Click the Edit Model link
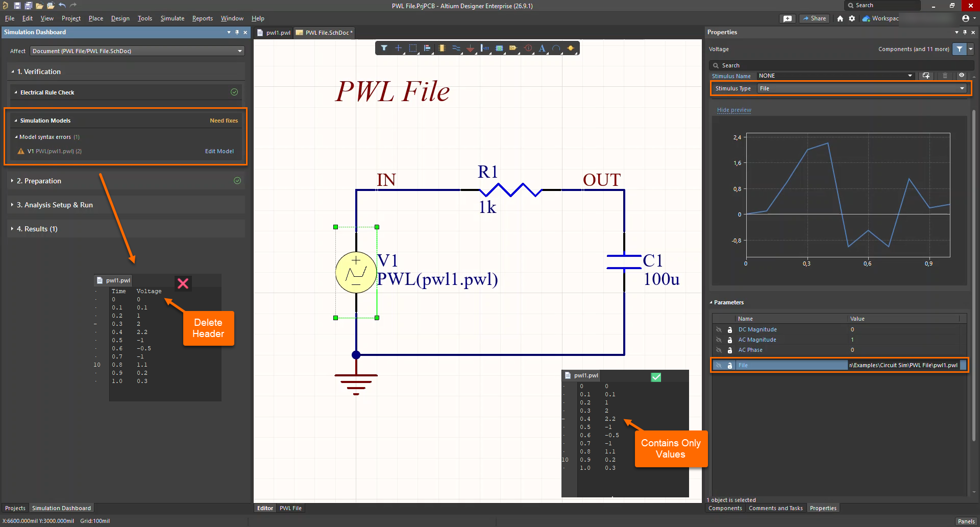980x527 pixels. tap(219, 151)
